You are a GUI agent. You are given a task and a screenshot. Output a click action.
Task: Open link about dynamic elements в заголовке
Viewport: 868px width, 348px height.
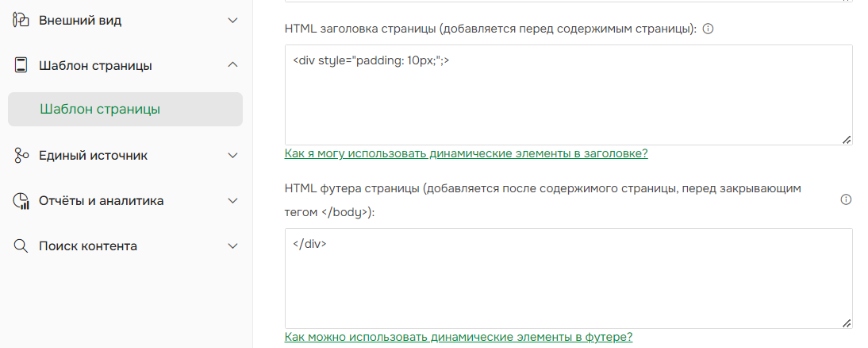(x=466, y=153)
